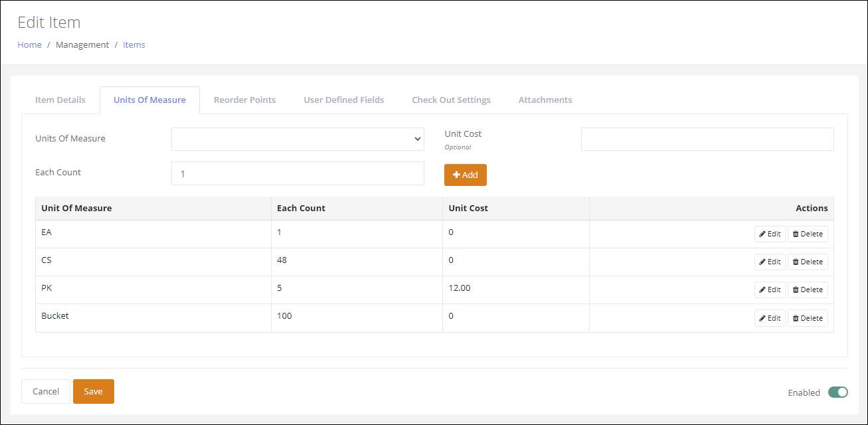868x425 pixels.
Task: Select the PK unit of measure cell
Action: pos(153,290)
